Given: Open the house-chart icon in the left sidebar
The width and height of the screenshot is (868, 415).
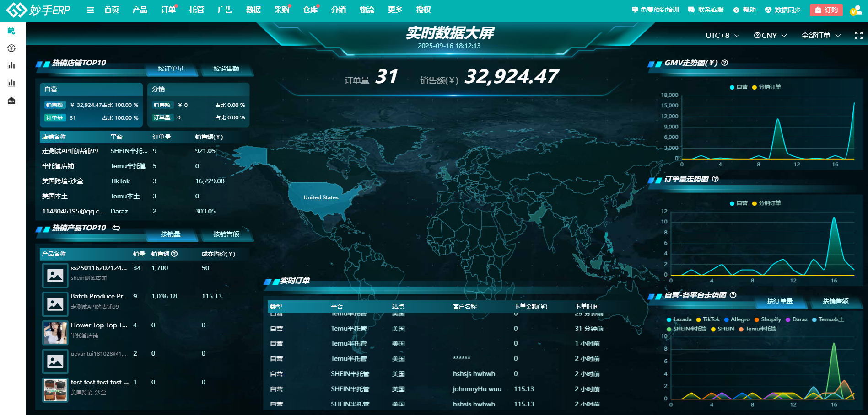Looking at the screenshot, I should [x=11, y=101].
